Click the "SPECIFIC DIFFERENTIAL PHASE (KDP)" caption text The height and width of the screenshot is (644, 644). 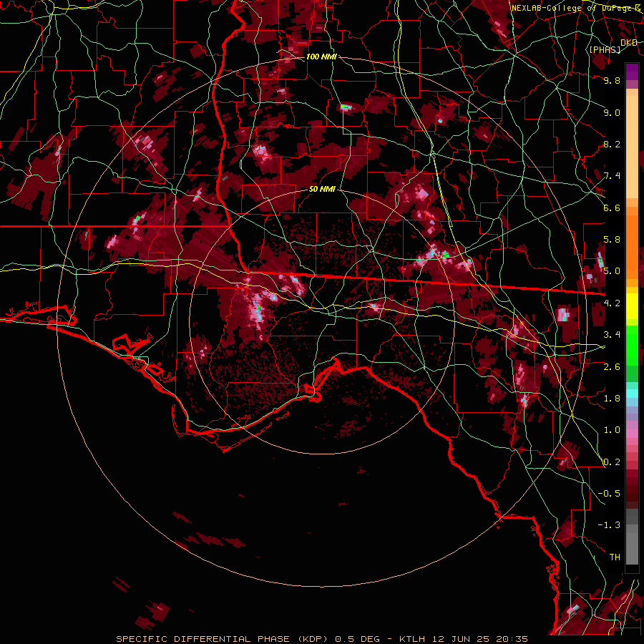pyautogui.click(x=221, y=639)
